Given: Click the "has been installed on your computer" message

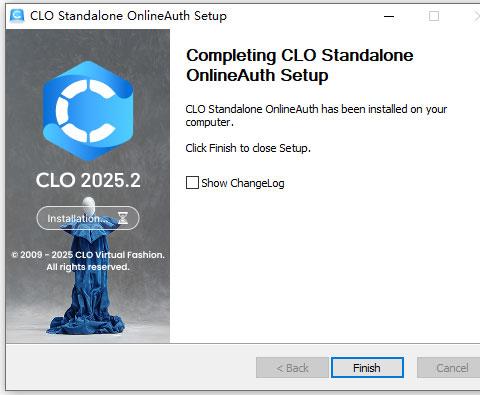Looking at the screenshot, I should click(x=316, y=115).
